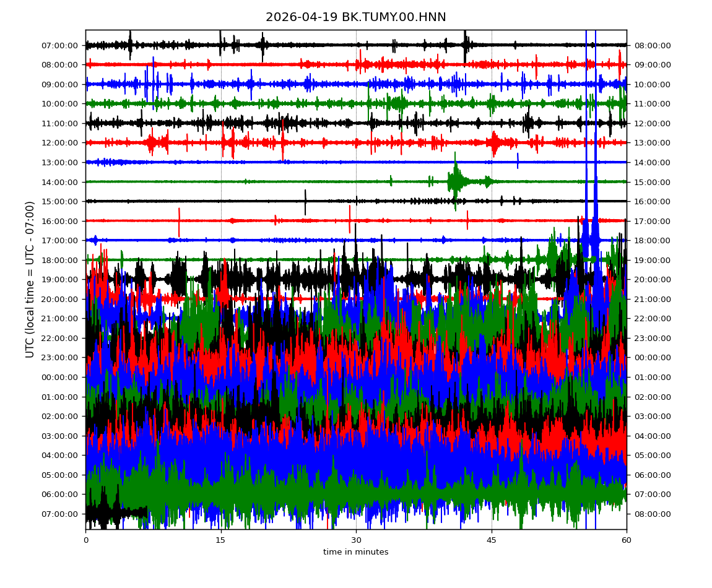Click the y-axis label about UTC local time
Screen dimensions: 712x588
tap(30, 279)
